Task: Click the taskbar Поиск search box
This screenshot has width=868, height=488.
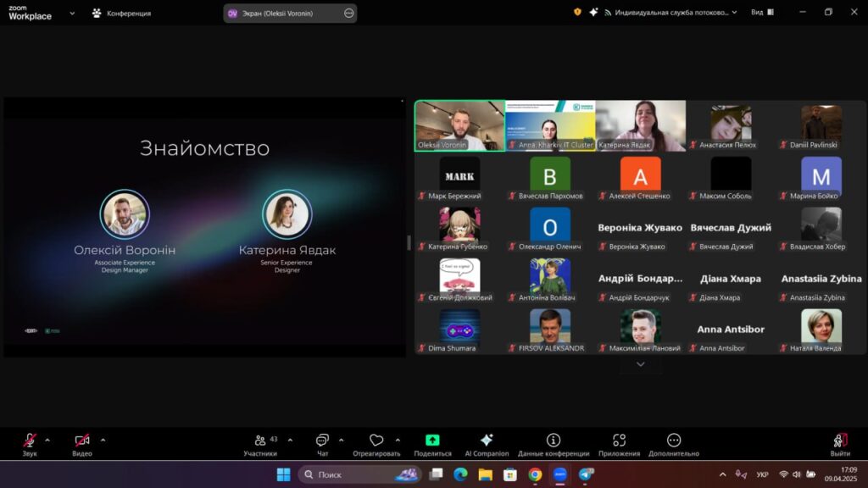Action: [x=360, y=474]
